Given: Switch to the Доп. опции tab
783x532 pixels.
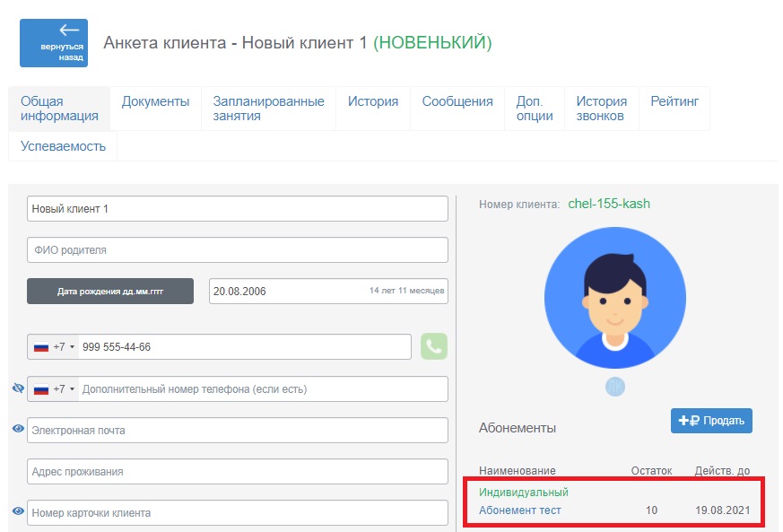Looking at the screenshot, I should 535,109.
